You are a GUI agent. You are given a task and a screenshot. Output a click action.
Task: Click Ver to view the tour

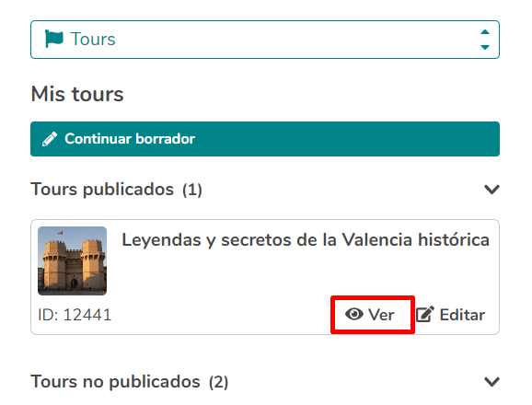click(370, 315)
